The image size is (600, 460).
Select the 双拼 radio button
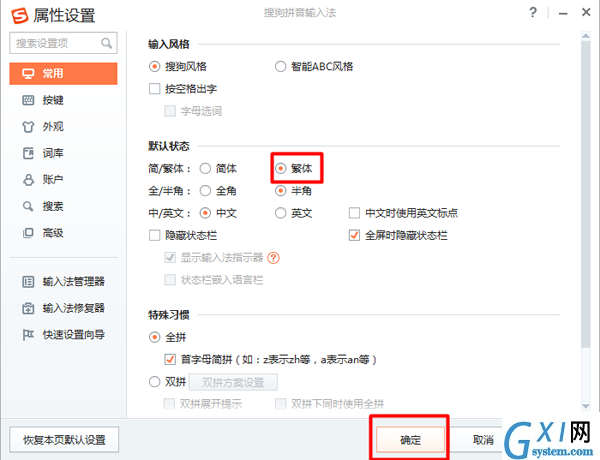[x=154, y=382]
